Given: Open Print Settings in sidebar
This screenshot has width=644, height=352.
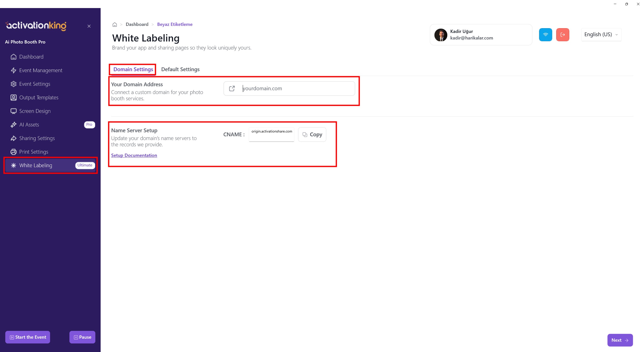Looking at the screenshot, I should point(34,152).
